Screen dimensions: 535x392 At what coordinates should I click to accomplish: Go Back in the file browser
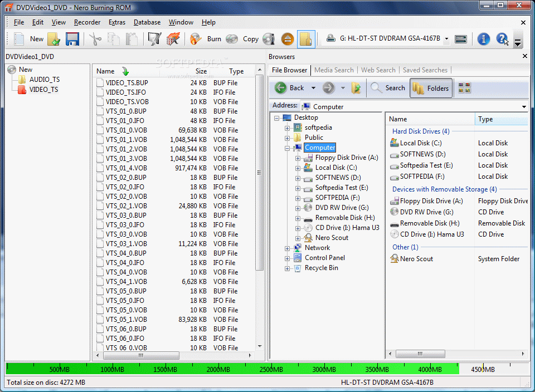pos(290,88)
